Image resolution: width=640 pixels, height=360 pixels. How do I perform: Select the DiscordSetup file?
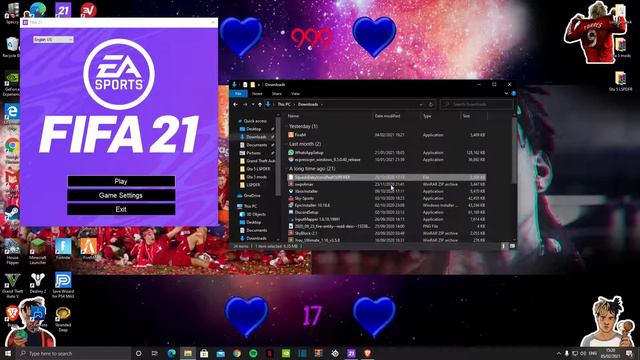click(x=387, y=212)
